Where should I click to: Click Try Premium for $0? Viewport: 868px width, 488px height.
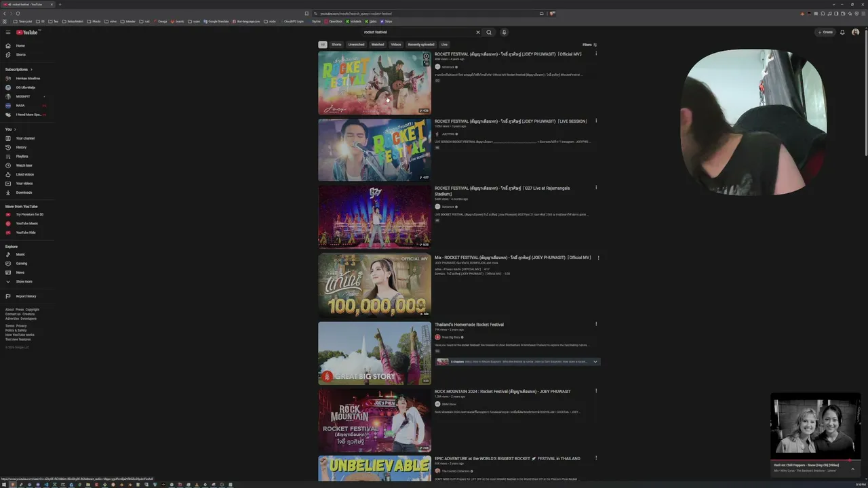[x=27, y=214]
